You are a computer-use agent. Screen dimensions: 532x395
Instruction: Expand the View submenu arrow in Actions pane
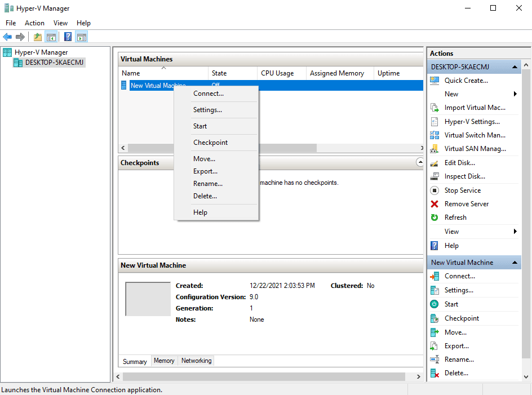click(x=515, y=232)
